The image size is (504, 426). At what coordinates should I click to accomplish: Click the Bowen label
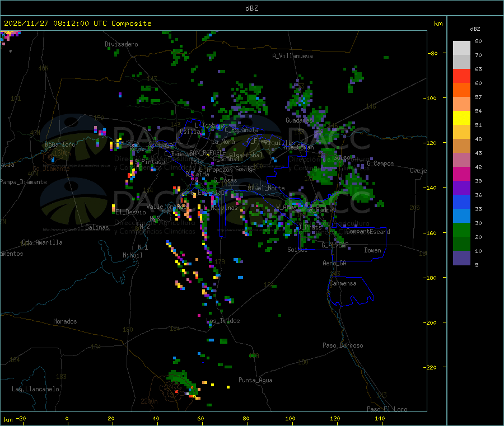click(x=372, y=250)
